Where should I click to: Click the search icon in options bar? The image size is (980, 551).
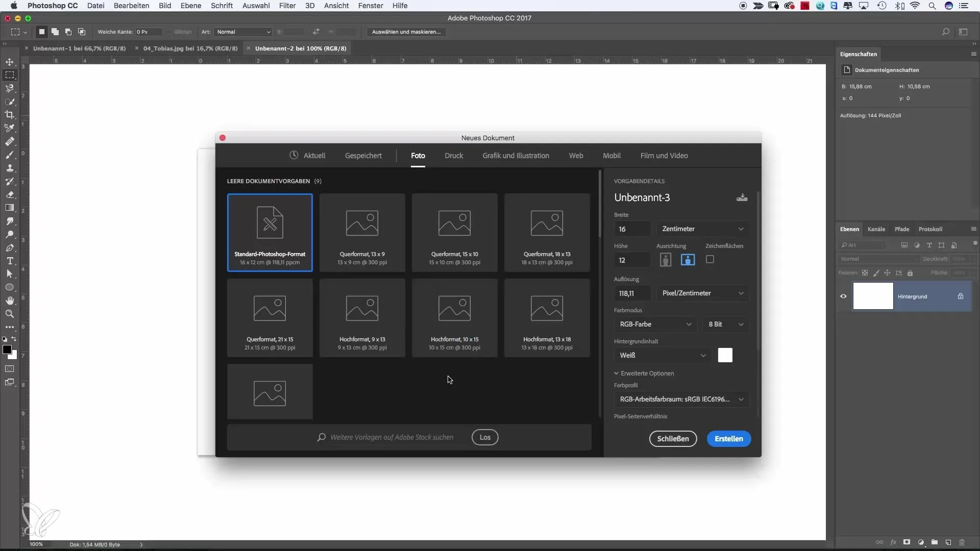coord(946,32)
